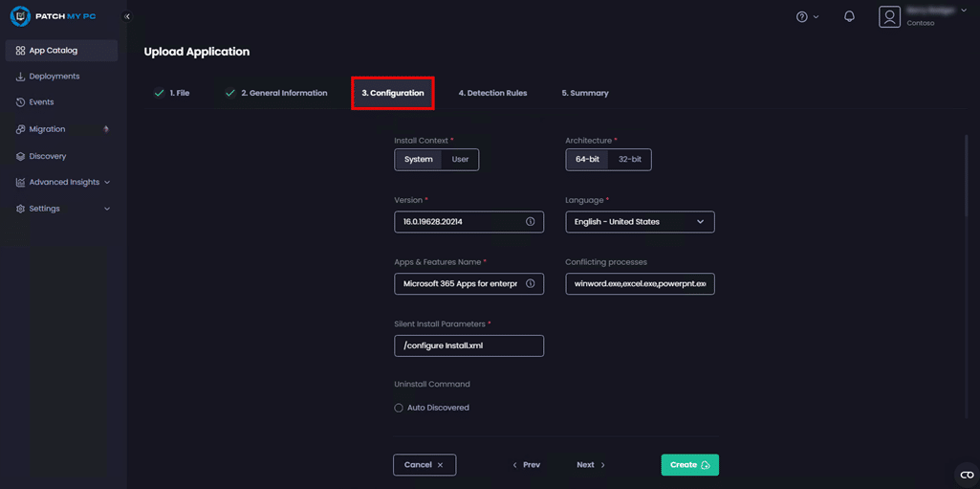Open the chat widget in bottom corner
The height and width of the screenshot is (489, 980).
click(966, 475)
